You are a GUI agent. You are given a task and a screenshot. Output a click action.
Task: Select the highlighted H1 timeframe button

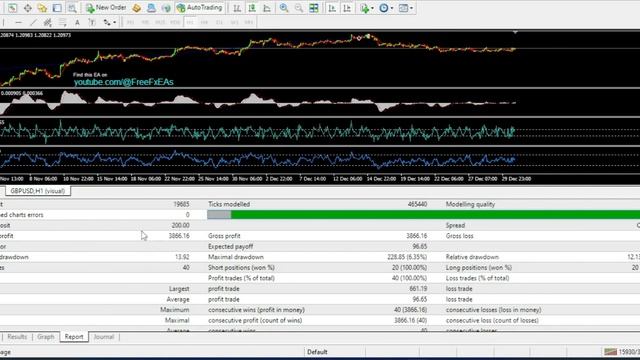click(190, 22)
